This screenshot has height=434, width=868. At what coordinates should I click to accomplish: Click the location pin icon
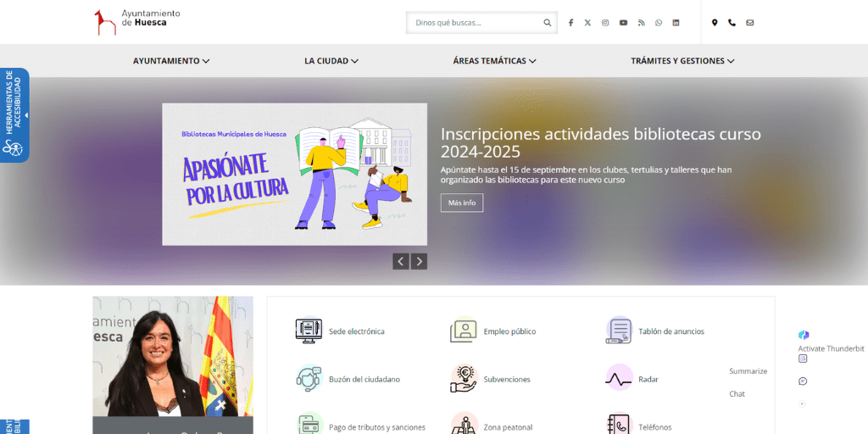pyautogui.click(x=715, y=23)
